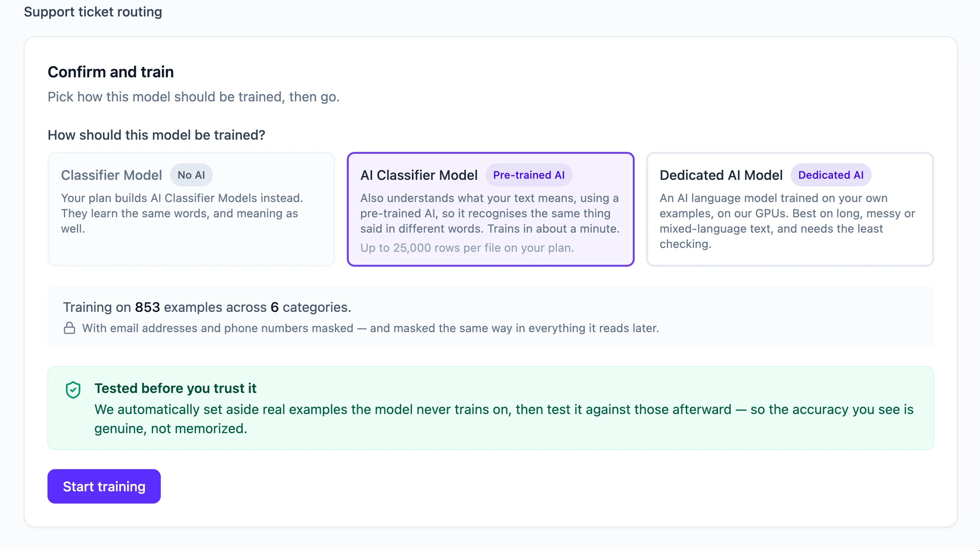
Task: Click 'Up to 25,000 rows per file' text
Action: click(467, 248)
